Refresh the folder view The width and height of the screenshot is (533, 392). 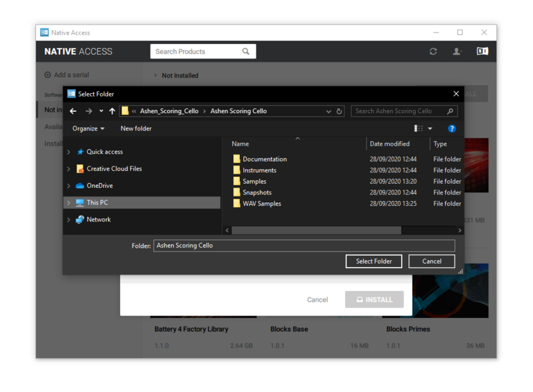click(x=339, y=111)
